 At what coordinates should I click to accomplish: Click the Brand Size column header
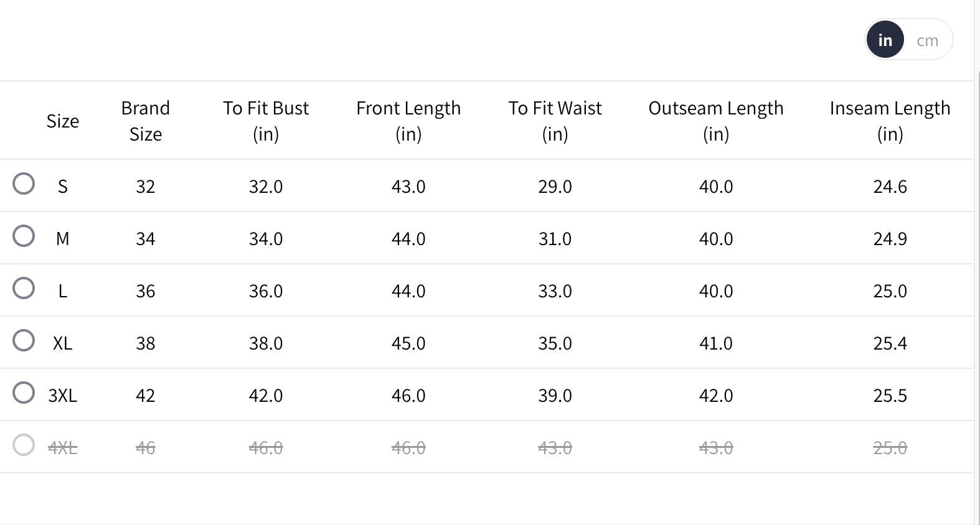point(146,121)
